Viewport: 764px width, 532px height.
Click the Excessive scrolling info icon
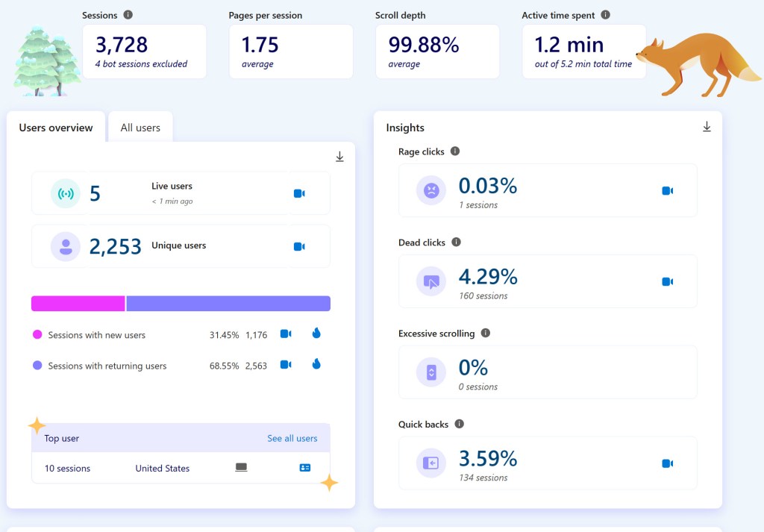point(486,334)
